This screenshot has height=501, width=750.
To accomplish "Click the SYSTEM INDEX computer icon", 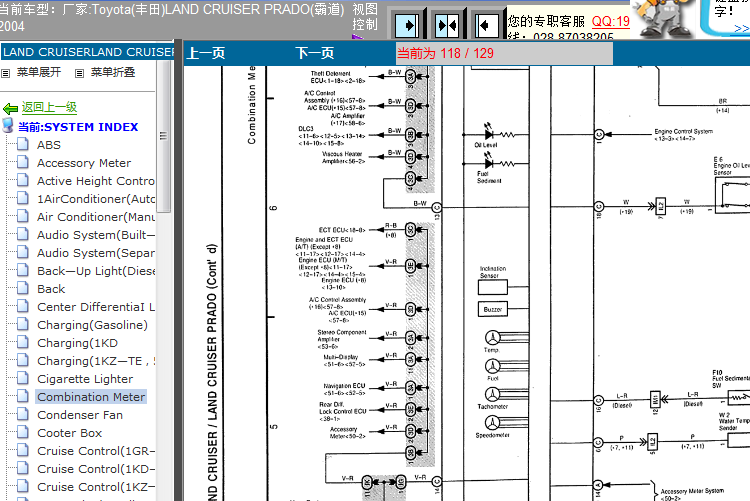I will click(8, 125).
